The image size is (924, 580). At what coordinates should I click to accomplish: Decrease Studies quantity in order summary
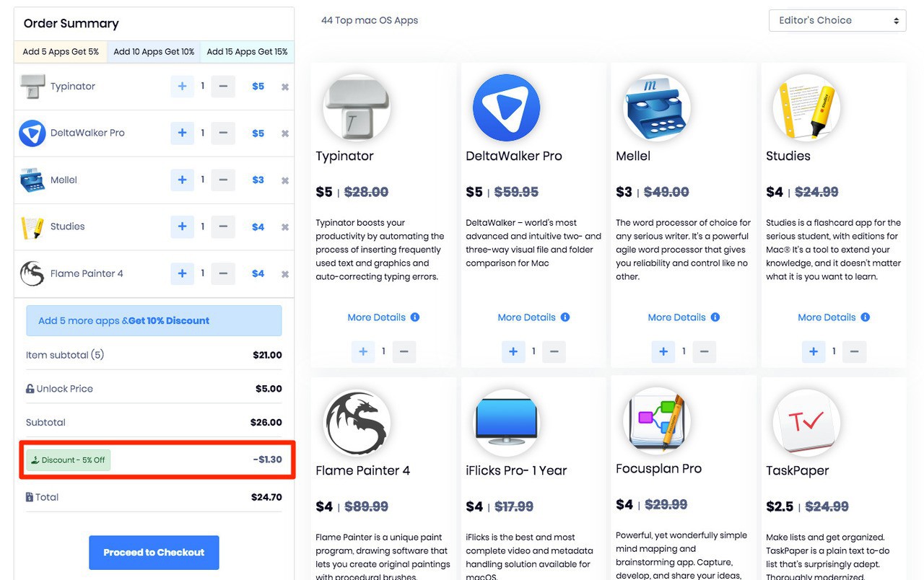click(223, 227)
